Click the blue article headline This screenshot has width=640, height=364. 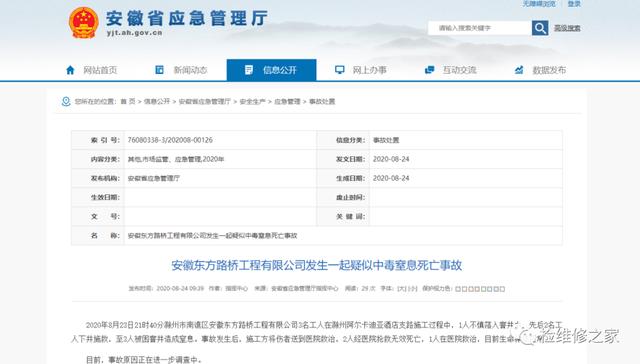pos(316,265)
